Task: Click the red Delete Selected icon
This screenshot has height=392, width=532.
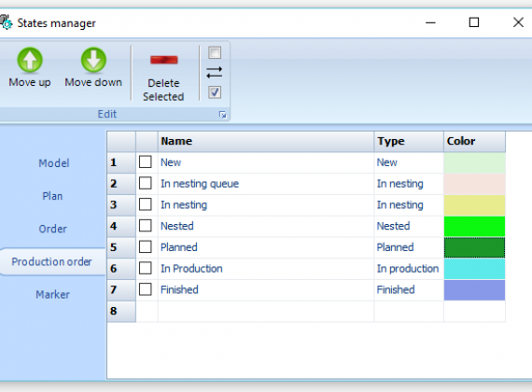Action: point(164,60)
